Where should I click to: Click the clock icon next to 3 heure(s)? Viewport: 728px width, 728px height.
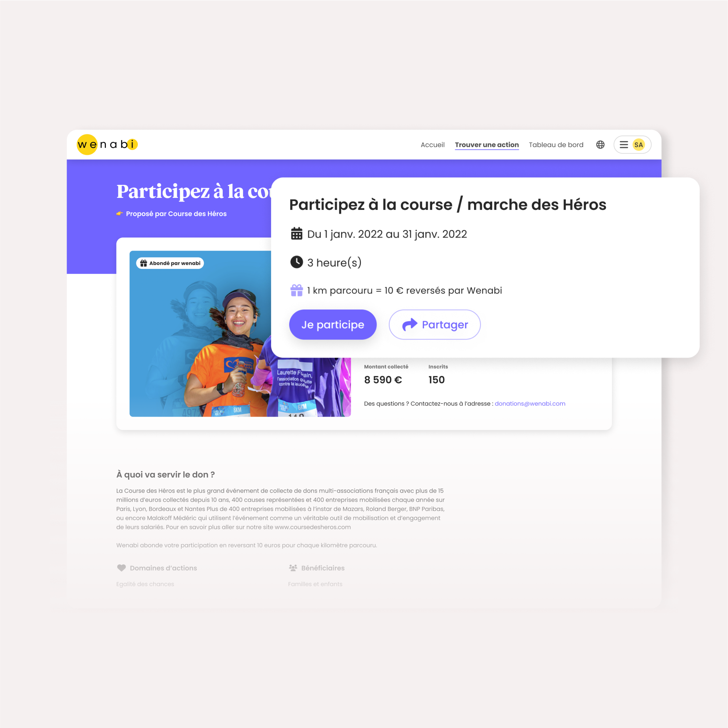[x=297, y=262]
